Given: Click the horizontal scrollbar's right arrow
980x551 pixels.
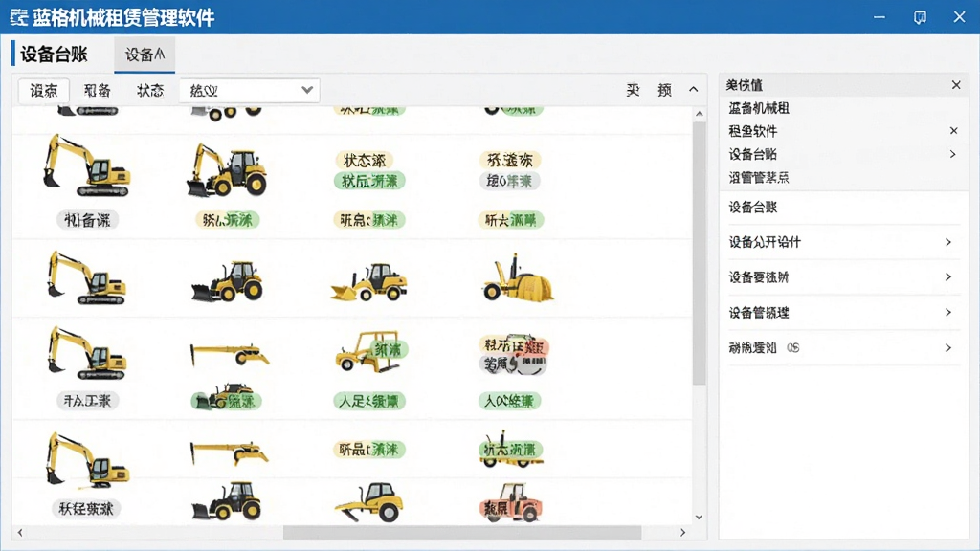Looking at the screenshot, I should pos(682,532).
